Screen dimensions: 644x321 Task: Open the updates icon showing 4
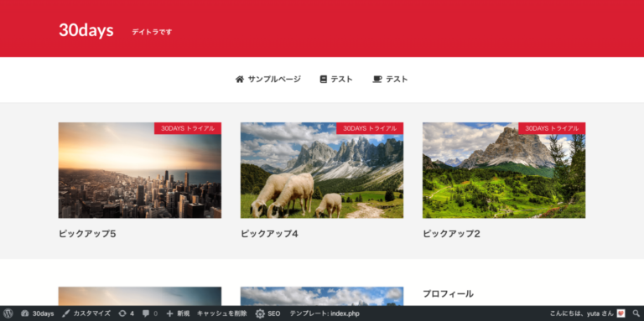122,313
